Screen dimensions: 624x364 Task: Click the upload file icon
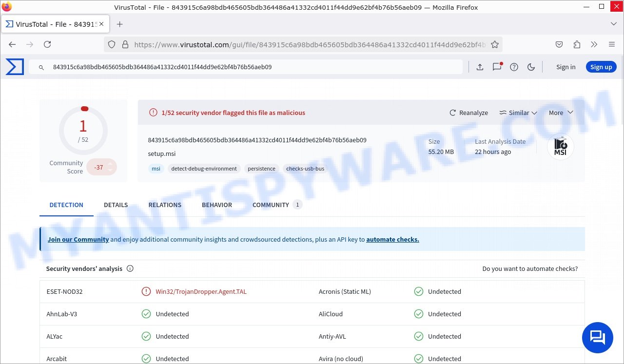coord(480,67)
